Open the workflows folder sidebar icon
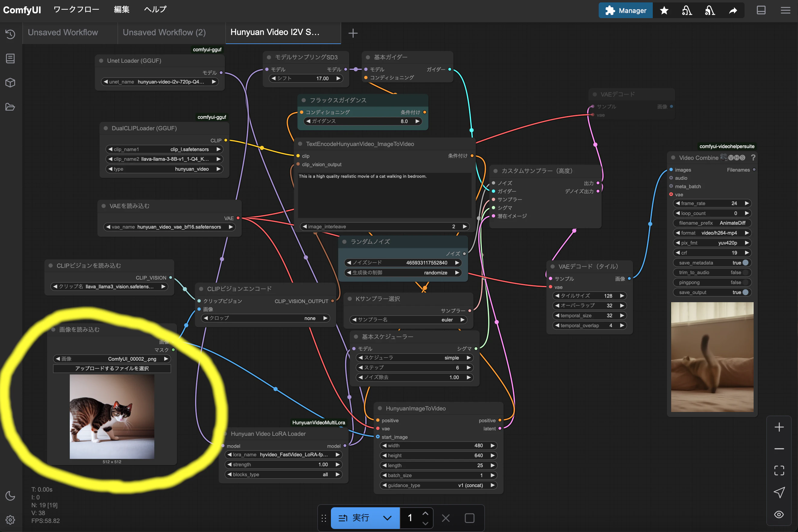 [x=10, y=107]
